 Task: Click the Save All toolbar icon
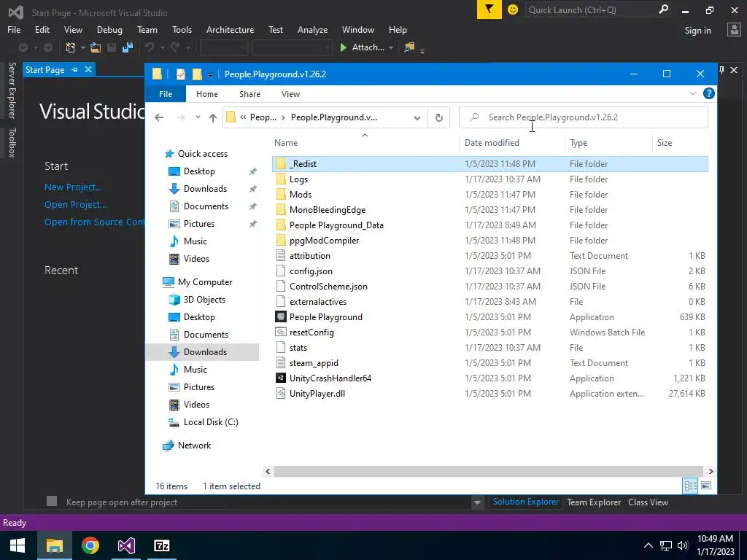coord(127,47)
